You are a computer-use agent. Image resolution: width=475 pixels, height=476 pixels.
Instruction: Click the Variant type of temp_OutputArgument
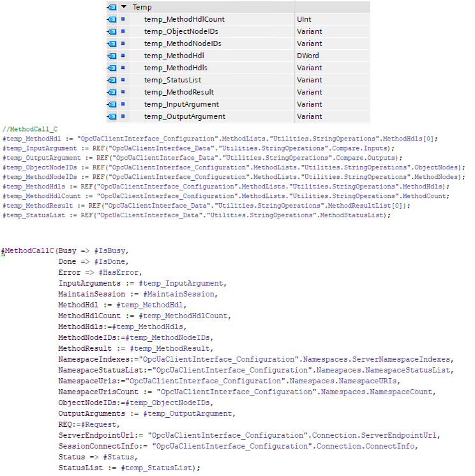(x=309, y=116)
